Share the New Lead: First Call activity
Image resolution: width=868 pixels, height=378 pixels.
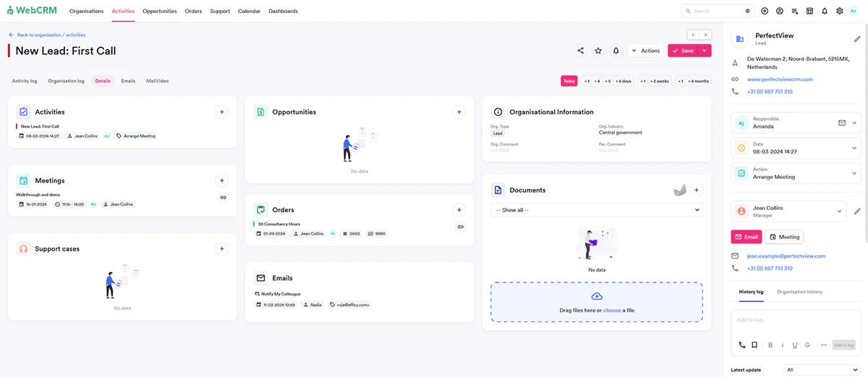tap(580, 51)
